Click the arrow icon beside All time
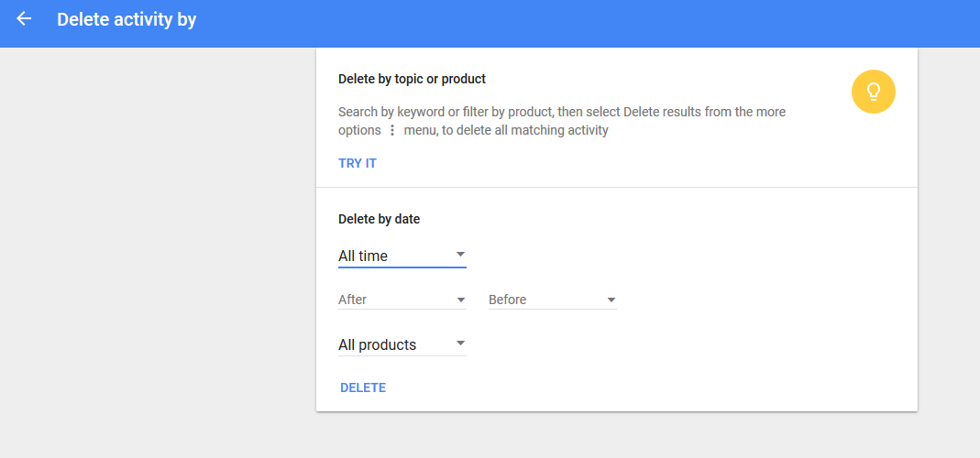This screenshot has width=980, height=458. 460,255
